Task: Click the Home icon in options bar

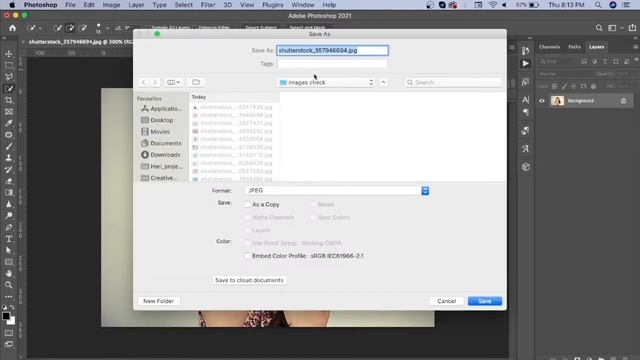Action: (x=13, y=28)
